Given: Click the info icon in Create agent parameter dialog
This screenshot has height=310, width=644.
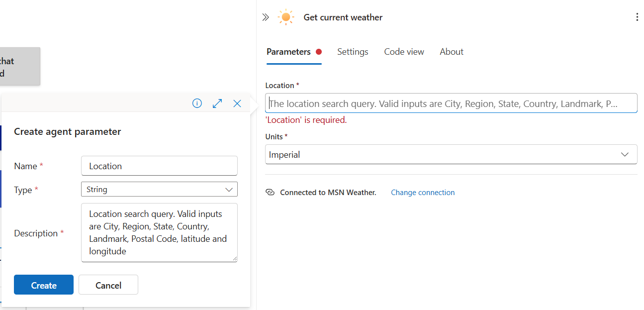Looking at the screenshot, I should click(x=197, y=103).
